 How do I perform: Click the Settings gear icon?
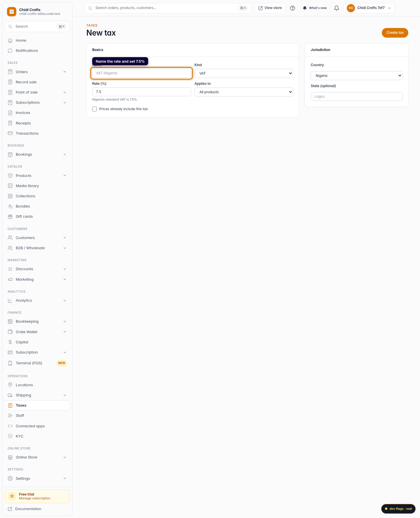(x=10, y=479)
